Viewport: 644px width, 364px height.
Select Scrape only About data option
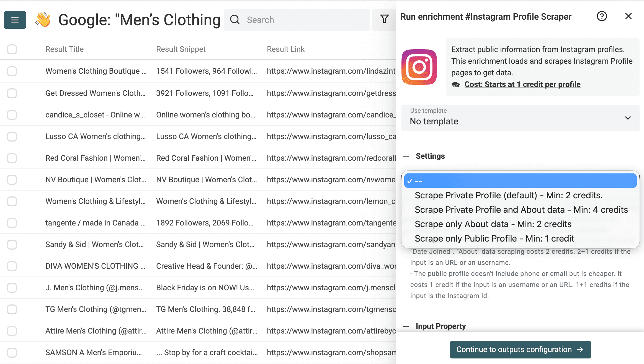click(493, 224)
